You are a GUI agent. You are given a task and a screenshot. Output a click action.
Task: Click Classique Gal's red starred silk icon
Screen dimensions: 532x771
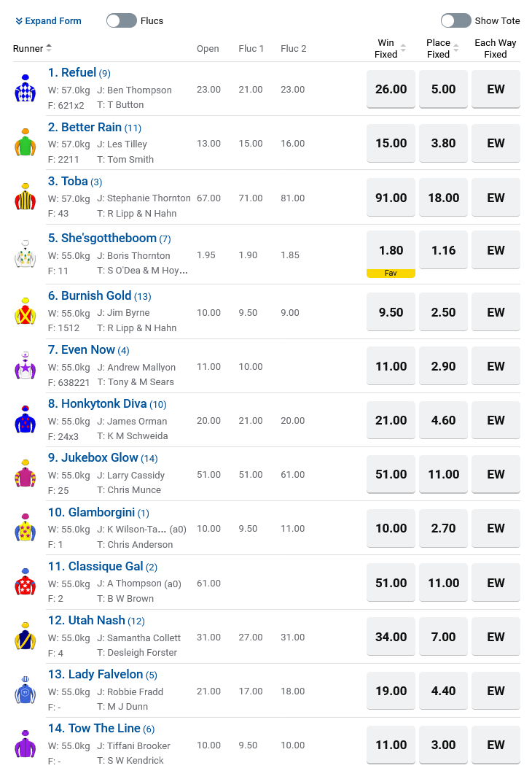click(26, 582)
